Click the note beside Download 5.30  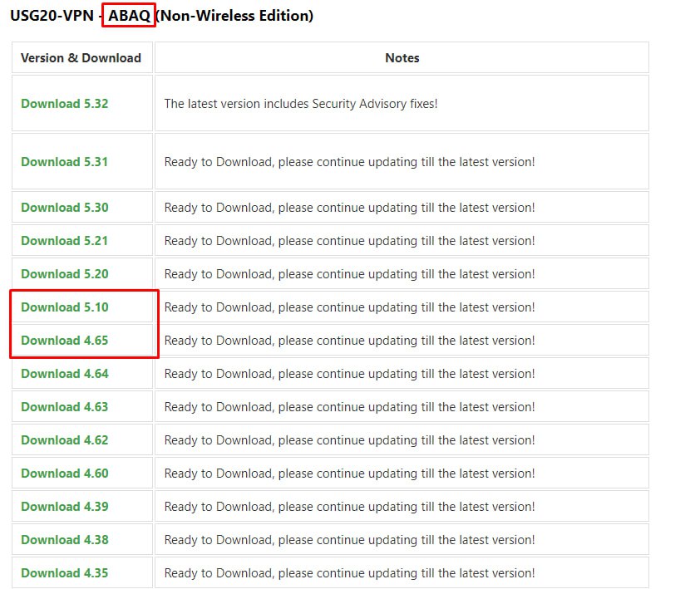click(x=349, y=208)
